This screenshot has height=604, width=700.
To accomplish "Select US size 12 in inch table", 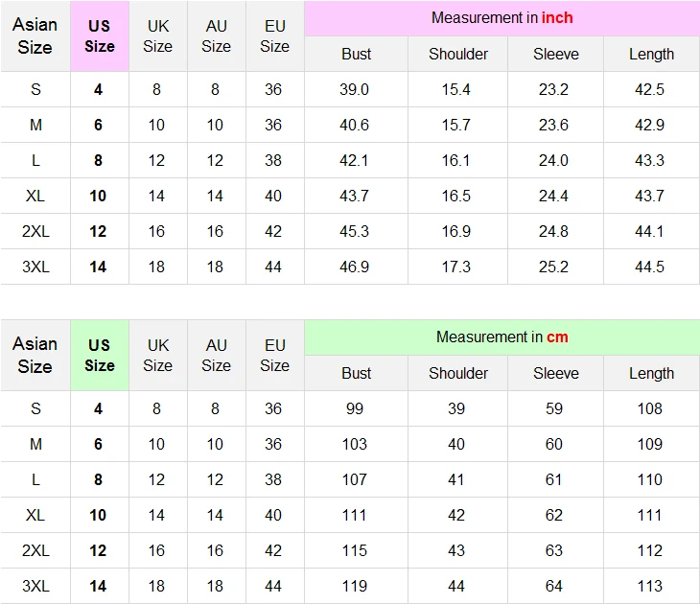I will pos(98,231).
